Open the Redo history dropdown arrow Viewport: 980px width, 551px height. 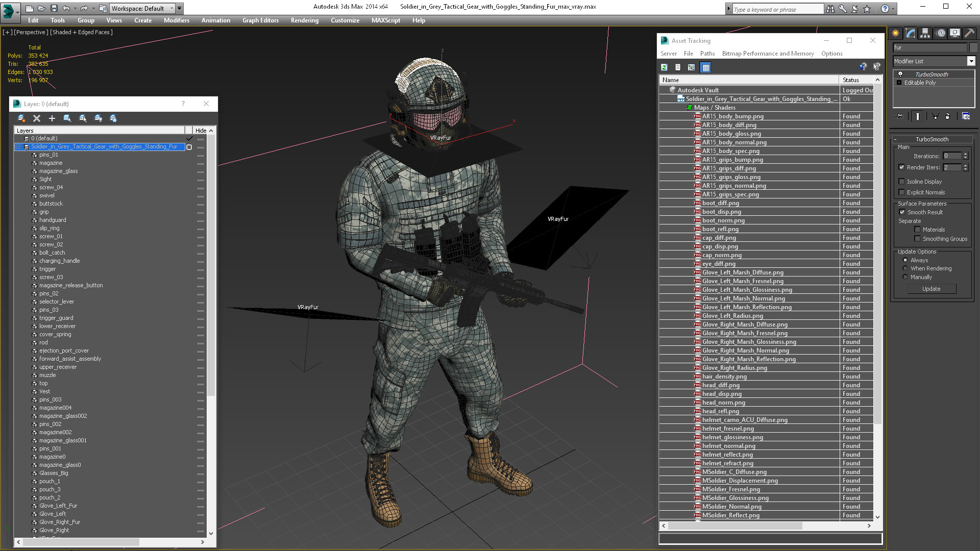[93, 9]
